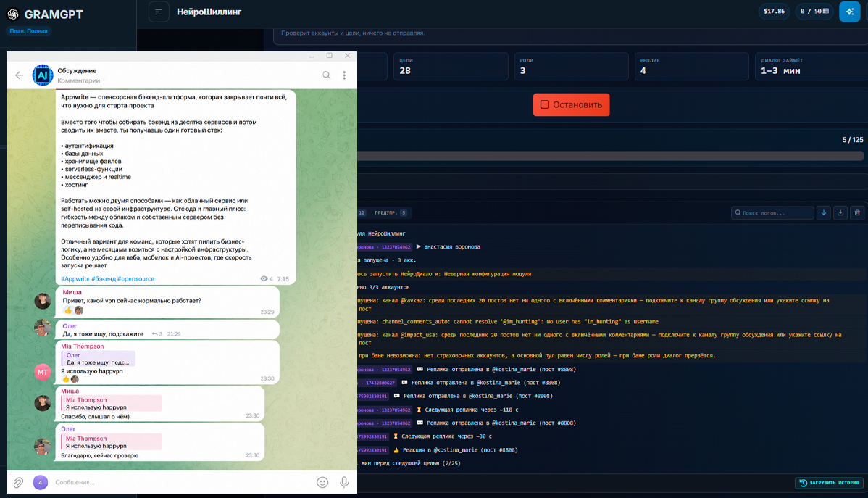Click the red Остановить button
The height and width of the screenshot is (498, 868).
(x=571, y=104)
